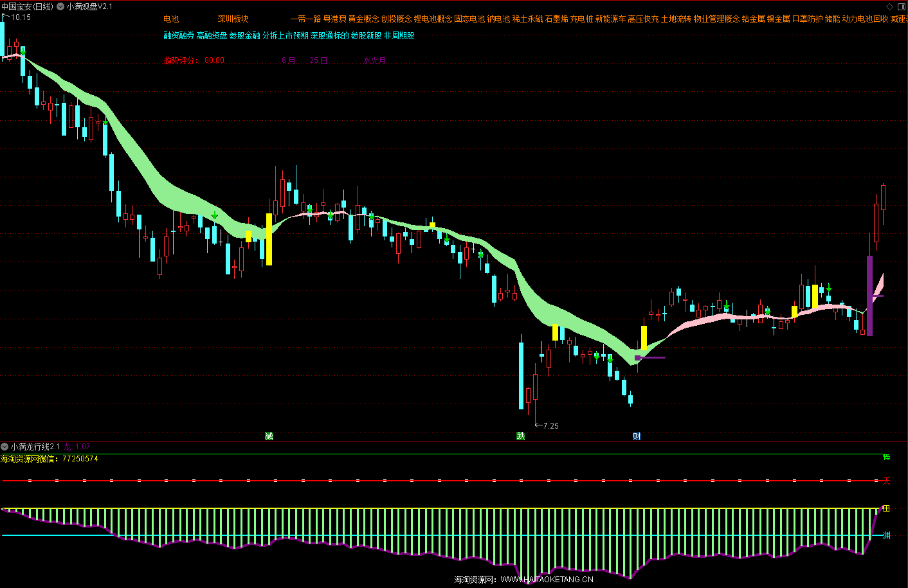Click the 钴金属 concept tag
The width and height of the screenshot is (908, 588).
tap(753, 19)
